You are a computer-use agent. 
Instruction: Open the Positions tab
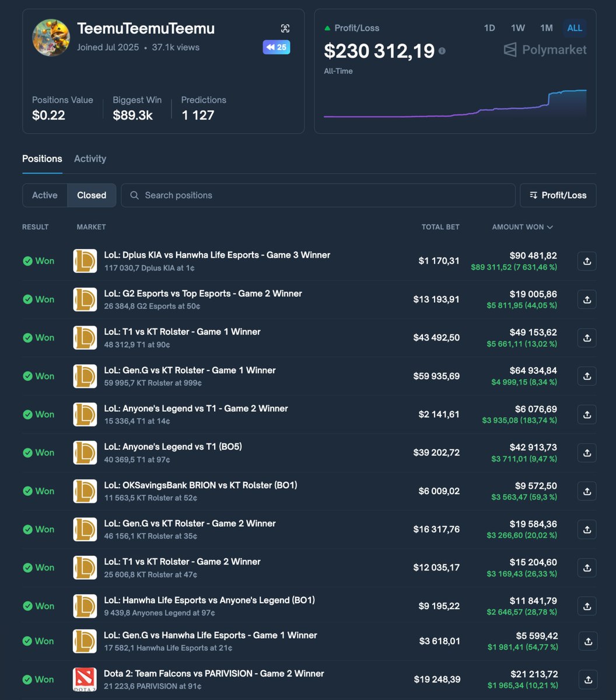[42, 159]
